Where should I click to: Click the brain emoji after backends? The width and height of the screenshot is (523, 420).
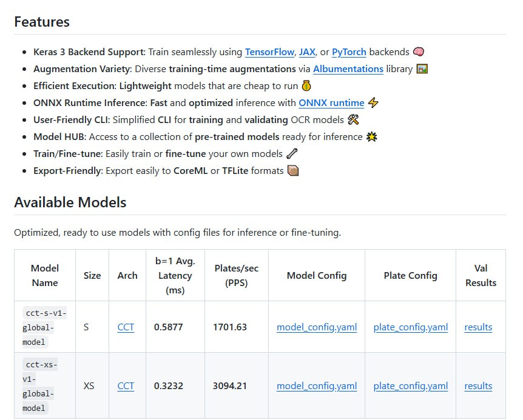point(419,52)
